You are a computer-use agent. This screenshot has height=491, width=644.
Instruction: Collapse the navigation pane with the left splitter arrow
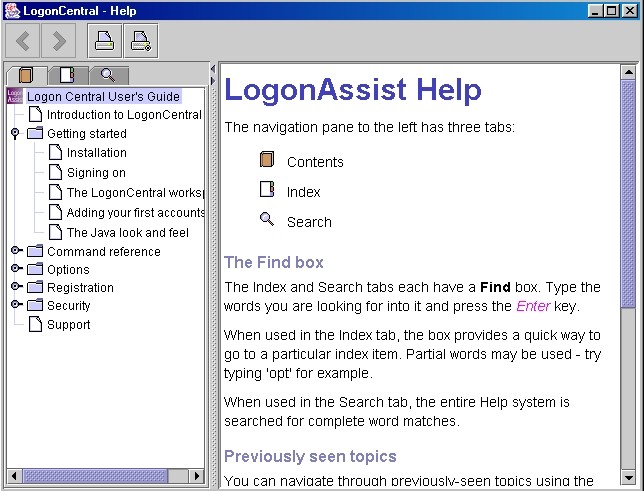pyautogui.click(x=213, y=69)
